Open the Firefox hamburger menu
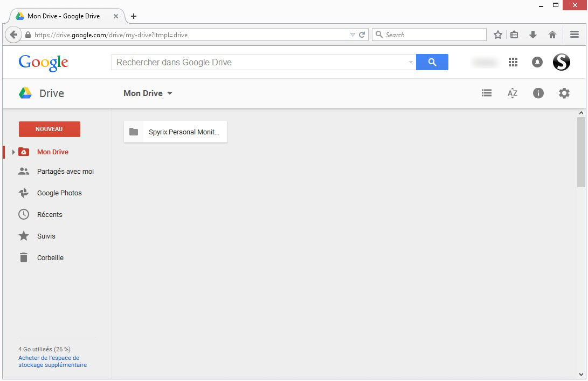 [x=574, y=35]
